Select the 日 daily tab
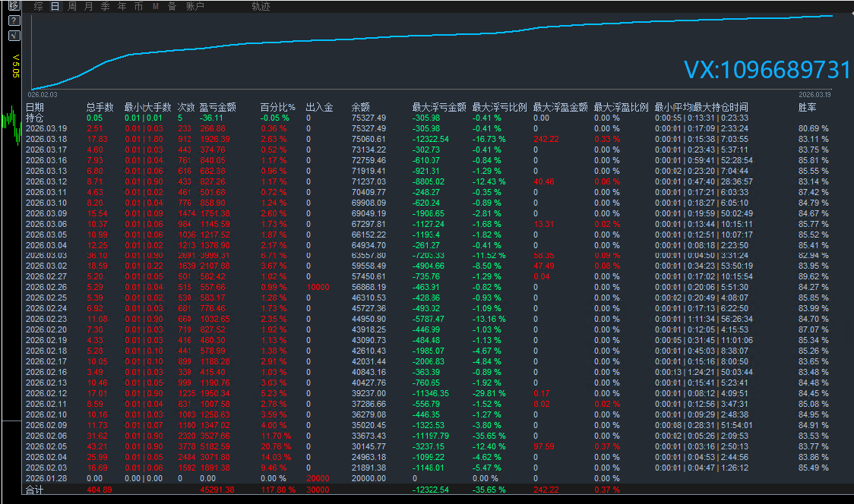 pos(55,7)
